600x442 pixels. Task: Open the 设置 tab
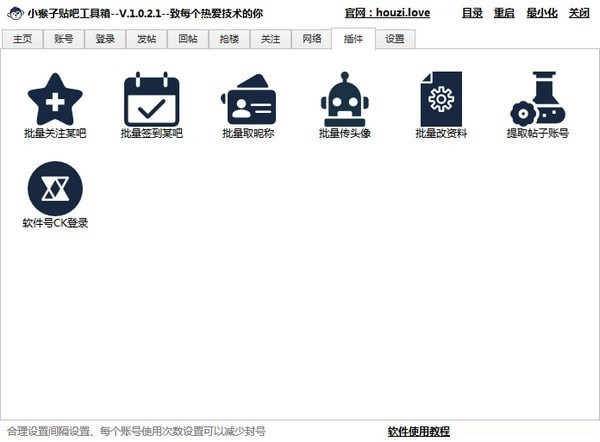[x=395, y=39]
